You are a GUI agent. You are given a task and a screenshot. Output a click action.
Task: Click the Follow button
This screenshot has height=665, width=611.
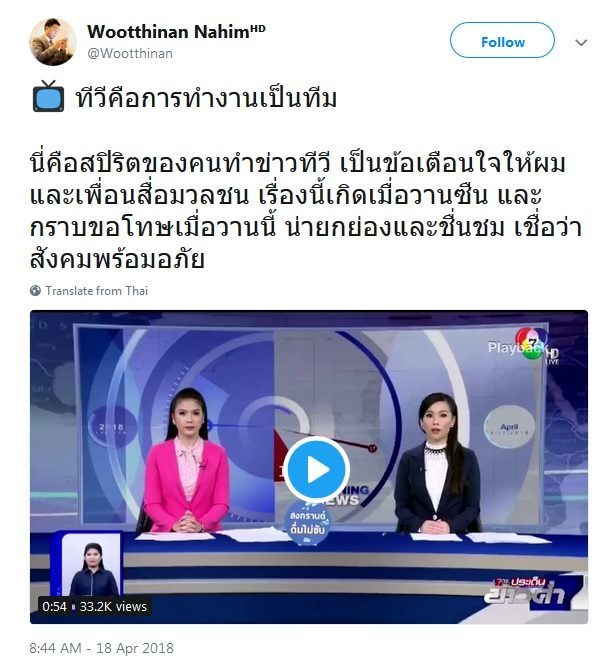pos(502,40)
